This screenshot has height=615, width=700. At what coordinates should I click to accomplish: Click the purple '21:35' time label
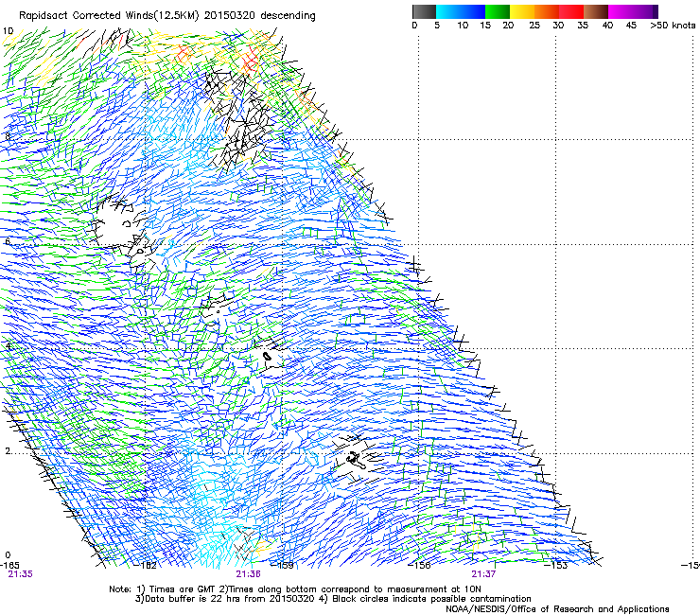[x=20, y=574]
